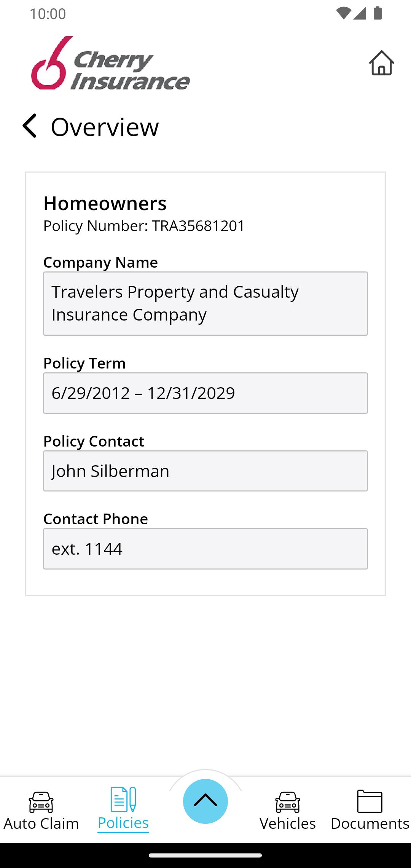
Task: Check the battery status icon
Action: [x=378, y=13]
